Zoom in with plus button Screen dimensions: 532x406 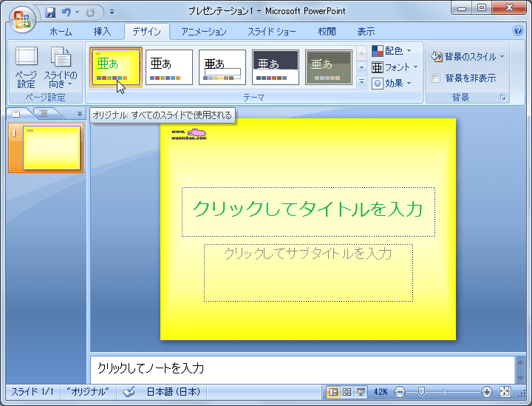486,393
